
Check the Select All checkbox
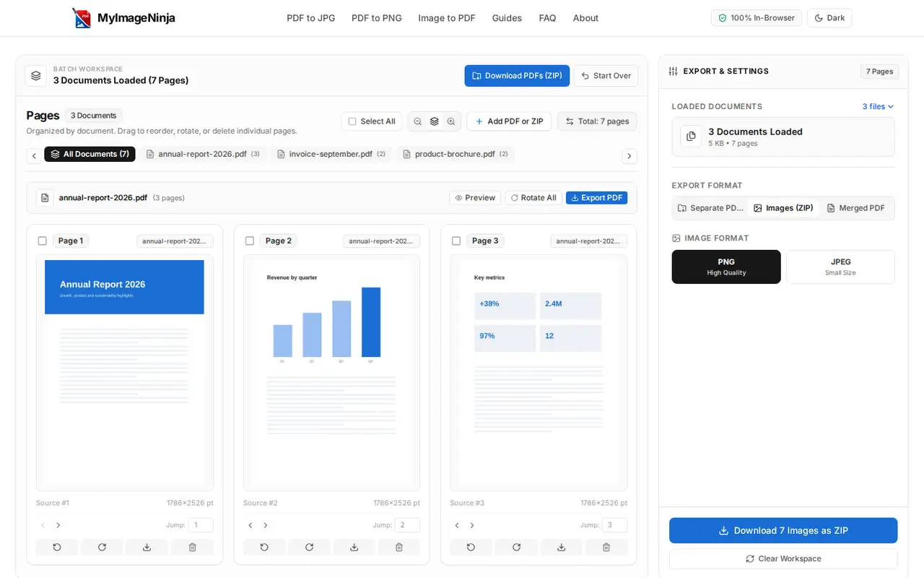pyautogui.click(x=352, y=121)
